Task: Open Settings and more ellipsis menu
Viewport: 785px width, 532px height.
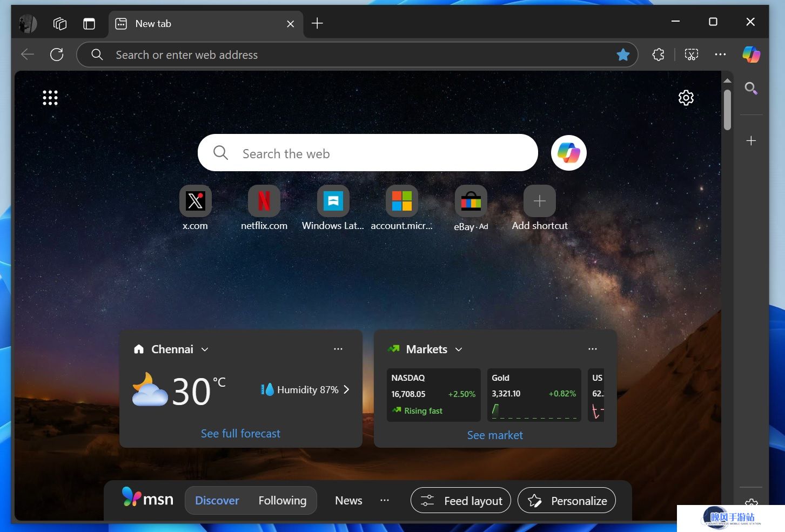Action: (720, 54)
